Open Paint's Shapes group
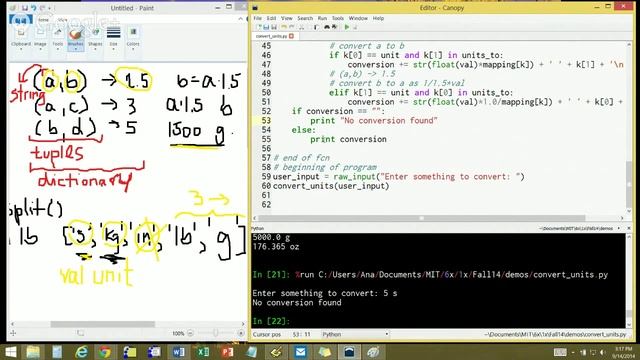The image size is (640, 360). [x=95, y=39]
